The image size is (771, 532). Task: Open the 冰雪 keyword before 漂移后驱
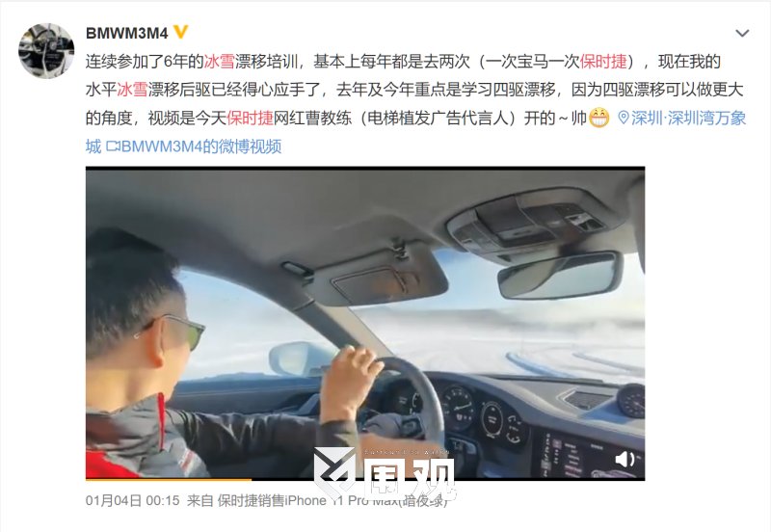[132, 90]
